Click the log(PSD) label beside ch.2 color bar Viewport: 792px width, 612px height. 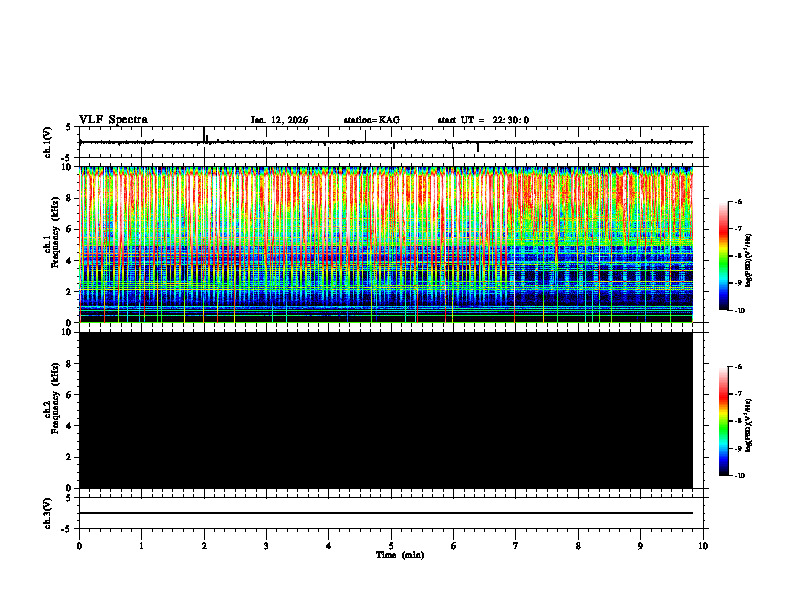(748, 426)
